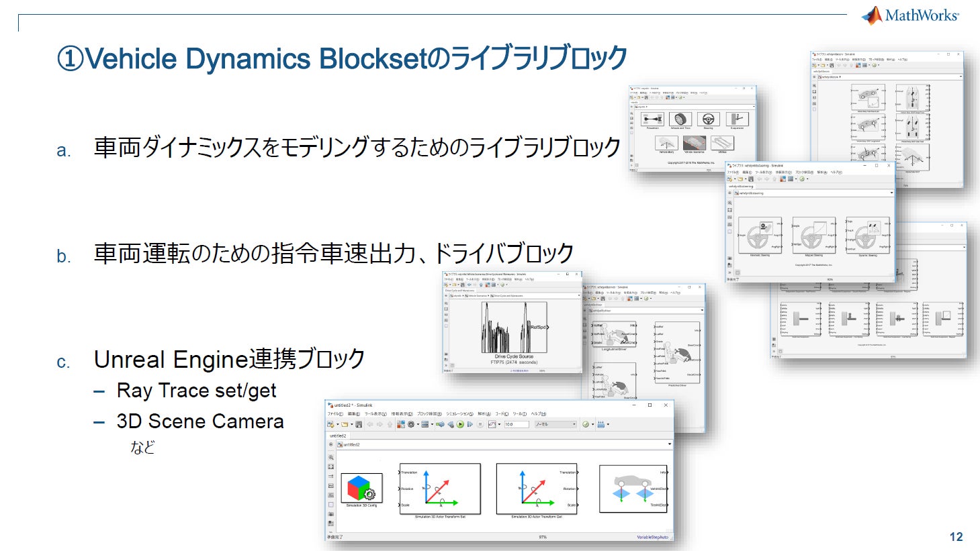This screenshot has width=980, height=551.
Task: Select the vehicle terrain sensor block with car
Action: click(x=633, y=489)
